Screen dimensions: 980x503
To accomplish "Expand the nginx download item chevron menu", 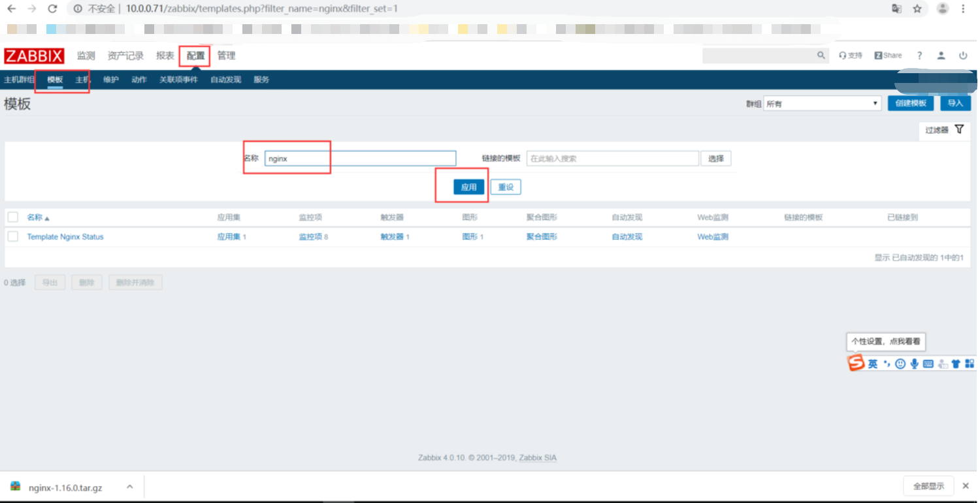I will pos(129,487).
